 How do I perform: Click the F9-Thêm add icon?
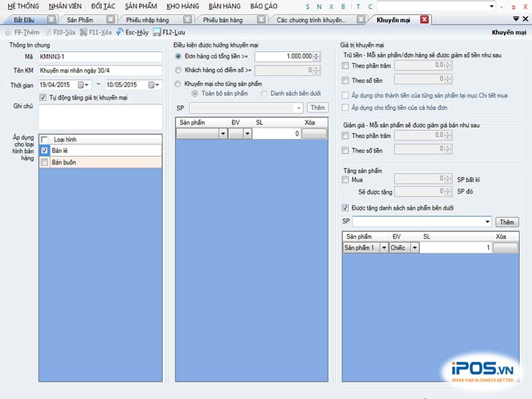(9, 32)
